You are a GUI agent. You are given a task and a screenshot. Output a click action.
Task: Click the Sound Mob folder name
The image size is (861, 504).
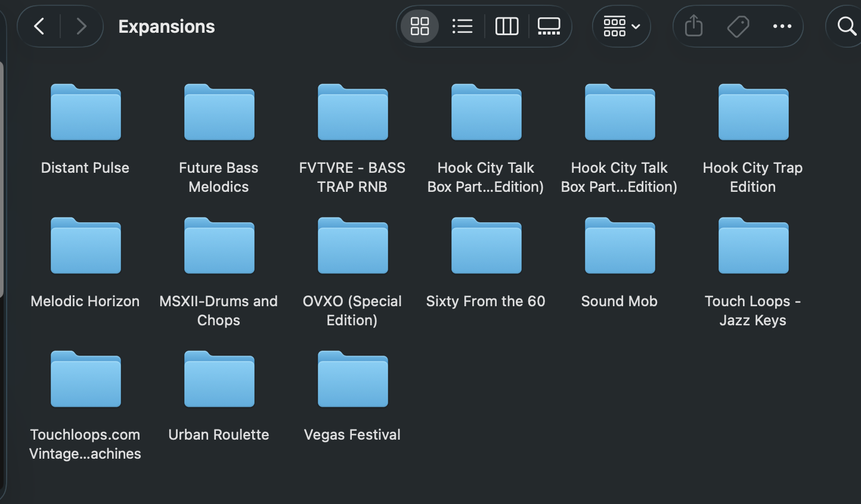[620, 301]
